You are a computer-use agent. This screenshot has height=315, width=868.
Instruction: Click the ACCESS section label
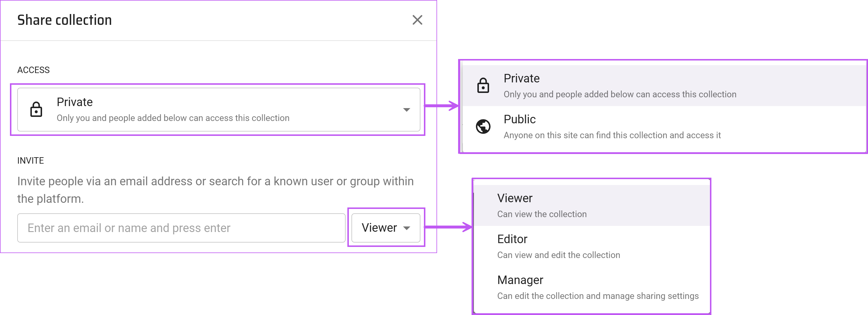click(x=33, y=70)
